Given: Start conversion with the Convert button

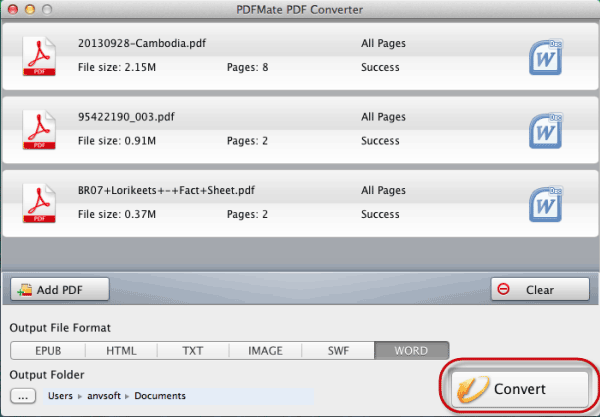Looking at the screenshot, I should 520,389.
